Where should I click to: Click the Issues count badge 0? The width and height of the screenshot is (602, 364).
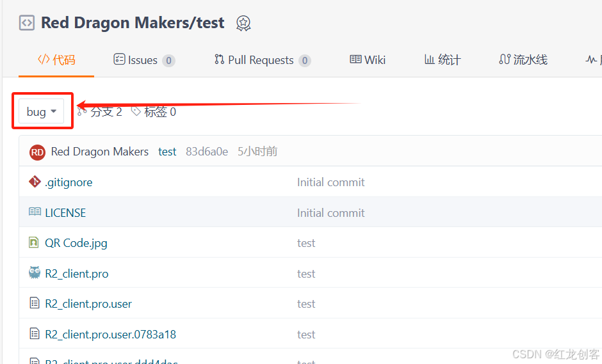pos(168,61)
